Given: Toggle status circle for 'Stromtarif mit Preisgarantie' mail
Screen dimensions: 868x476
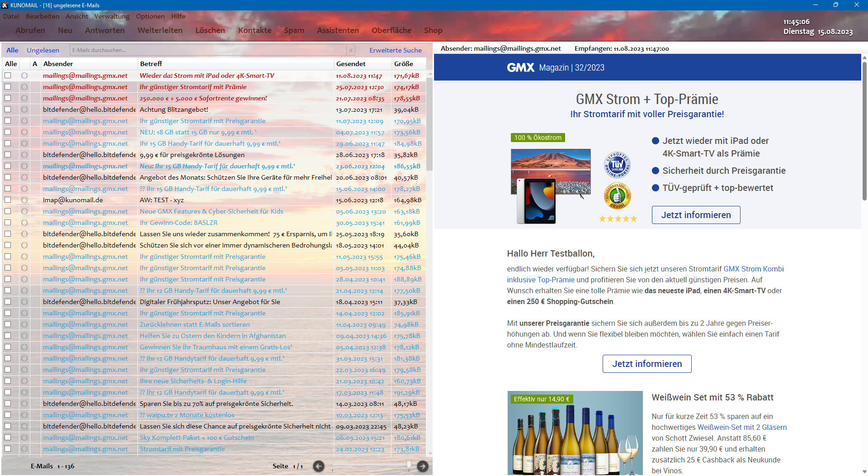Looking at the screenshot, I should (24, 449).
